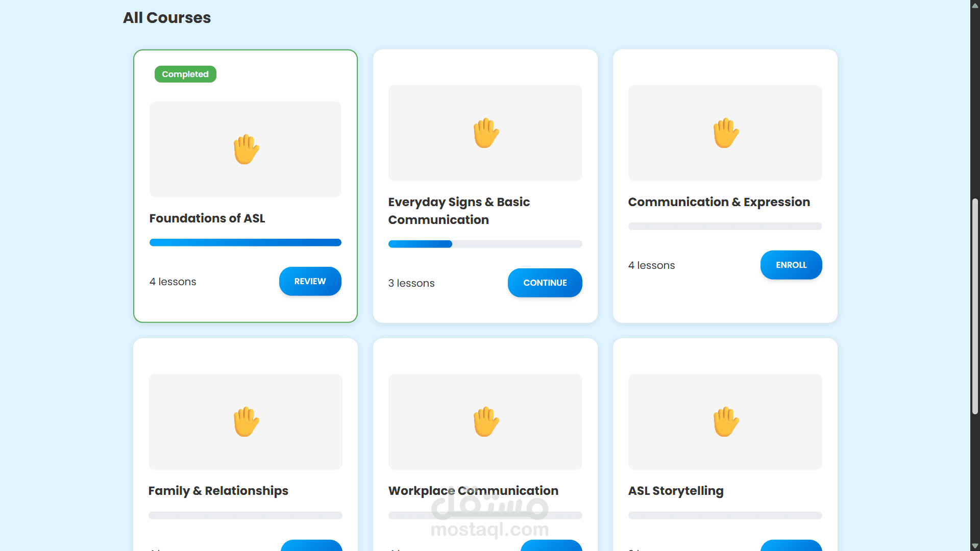Click hand icon in ASL Storytelling card

tap(725, 421)
